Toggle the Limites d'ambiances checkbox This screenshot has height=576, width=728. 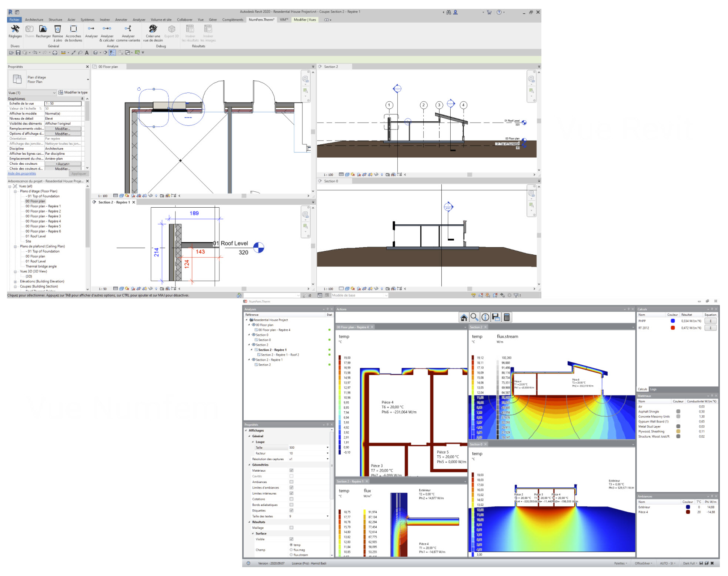[x=291, y=488]
